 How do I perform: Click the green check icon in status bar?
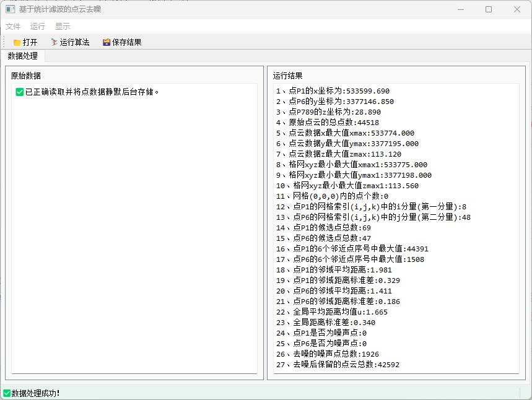(x=7, y=393)
